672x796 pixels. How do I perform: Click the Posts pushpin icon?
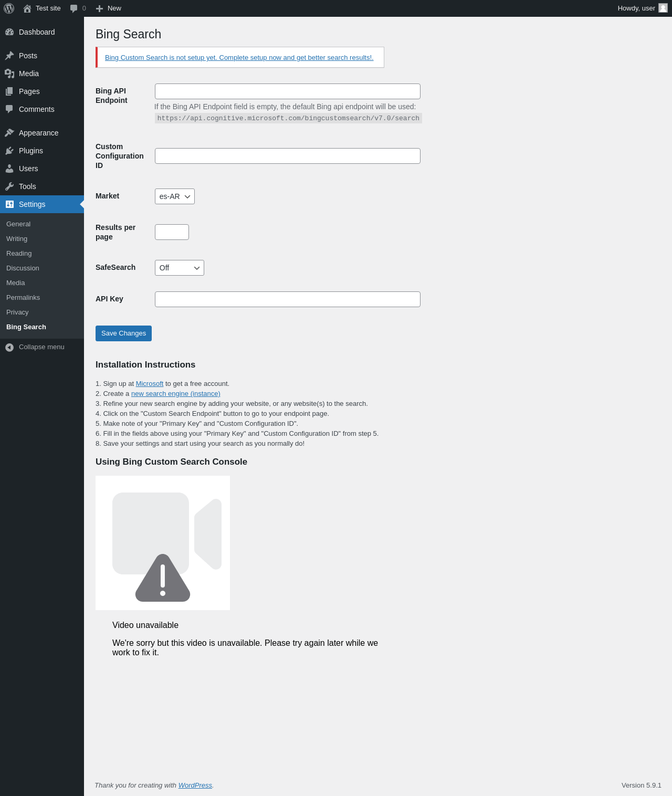(x=9, y=56)
